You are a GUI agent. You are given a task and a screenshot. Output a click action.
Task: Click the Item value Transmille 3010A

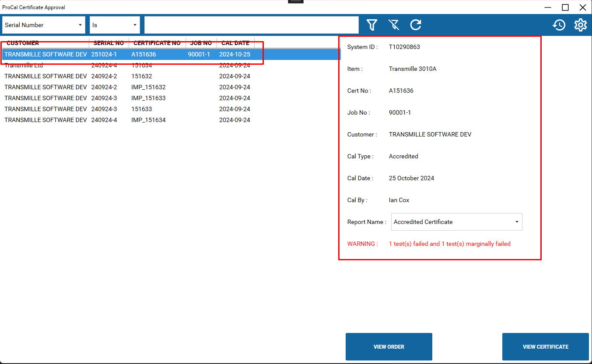click(x=413, y=69)
